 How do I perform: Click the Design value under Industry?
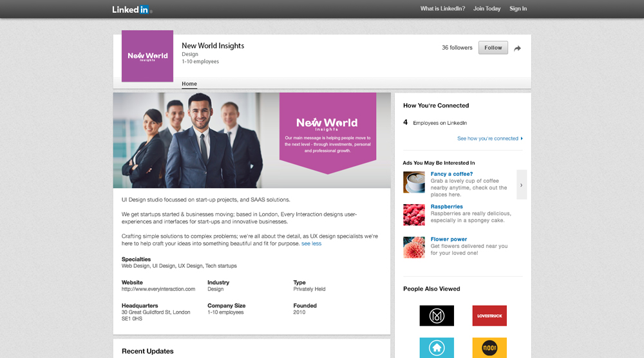click(x=216, y=289)
